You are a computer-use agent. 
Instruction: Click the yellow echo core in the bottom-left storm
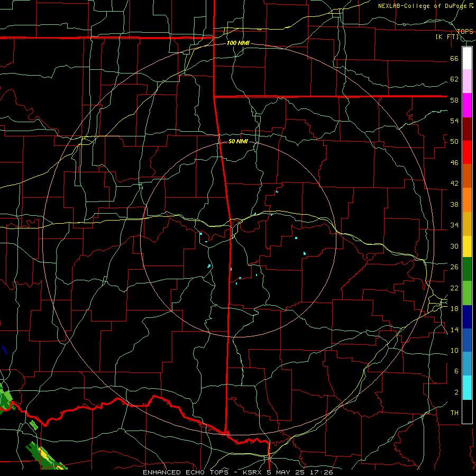[44, 454]
